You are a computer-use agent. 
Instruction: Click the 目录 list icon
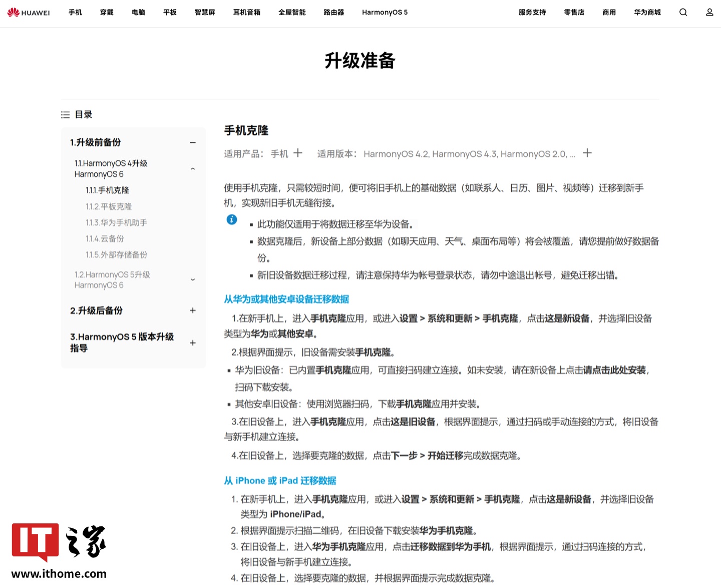click(x=66, y=114)
